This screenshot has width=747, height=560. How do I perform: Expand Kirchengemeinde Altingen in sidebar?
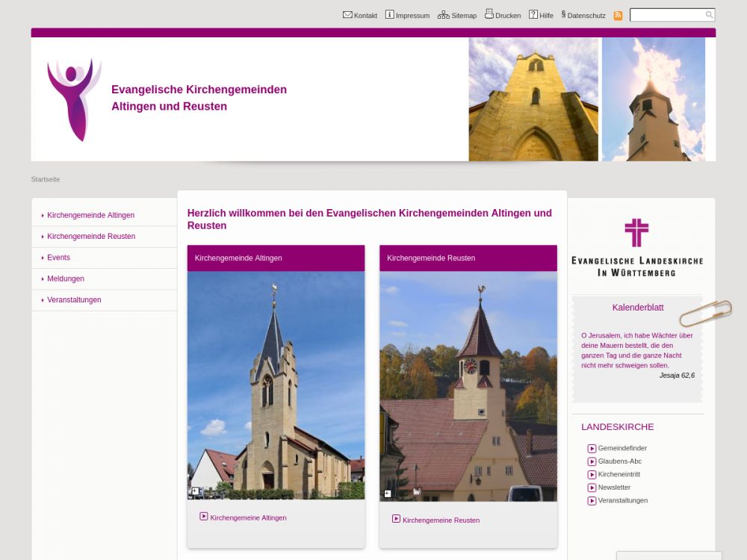(90, 215)
